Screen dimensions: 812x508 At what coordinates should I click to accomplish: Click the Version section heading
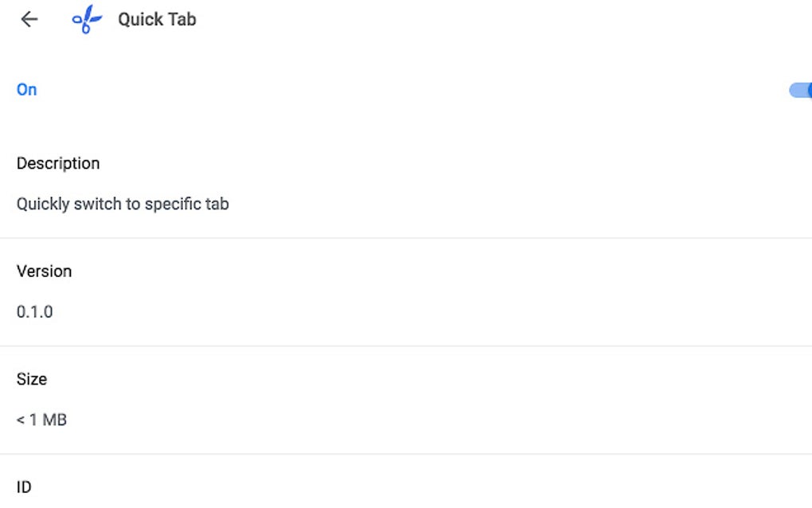click(x=44, y=272)
